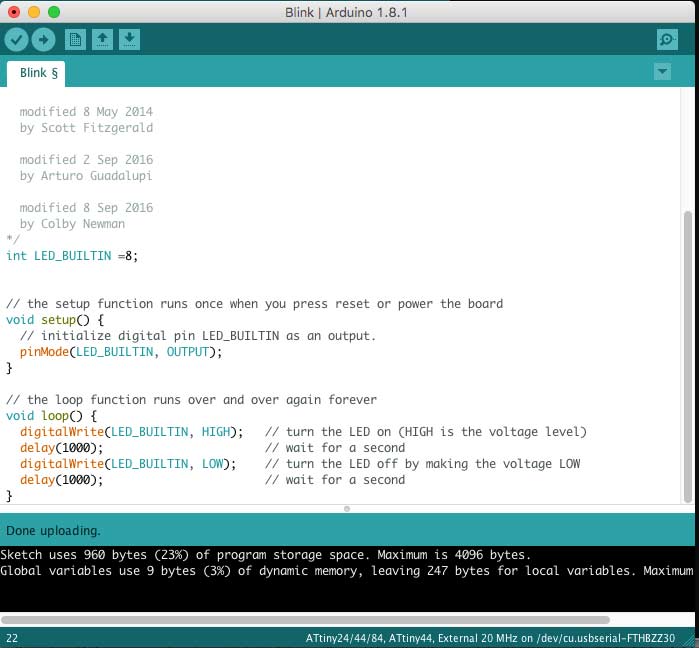Screen dimensions: 699x648
Task: Open the tab options dropdown arrow
Action: coord(662,71)
